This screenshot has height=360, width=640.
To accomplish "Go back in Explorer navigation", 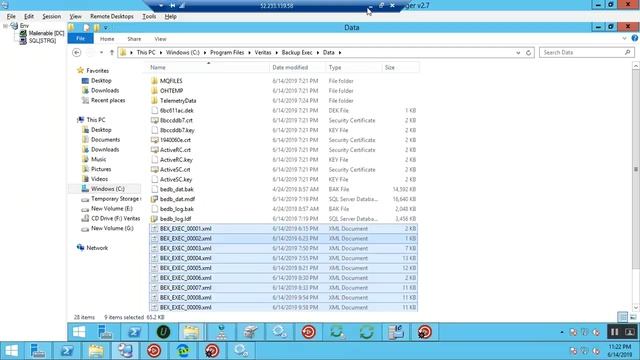I will point(76,53).
